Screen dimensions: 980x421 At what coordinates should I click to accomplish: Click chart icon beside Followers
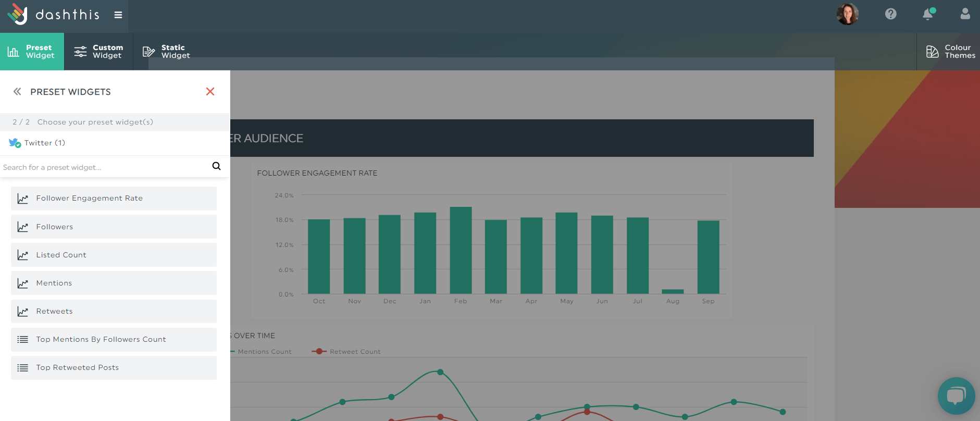22,227
